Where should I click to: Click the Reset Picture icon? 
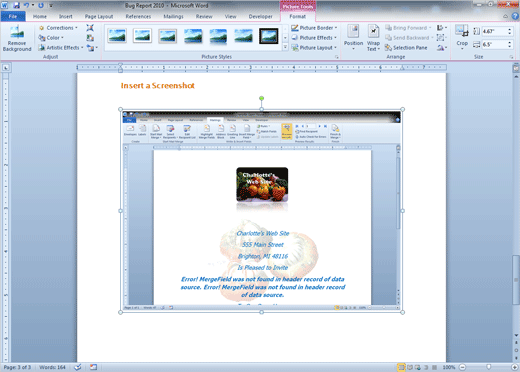click(91, 48)
